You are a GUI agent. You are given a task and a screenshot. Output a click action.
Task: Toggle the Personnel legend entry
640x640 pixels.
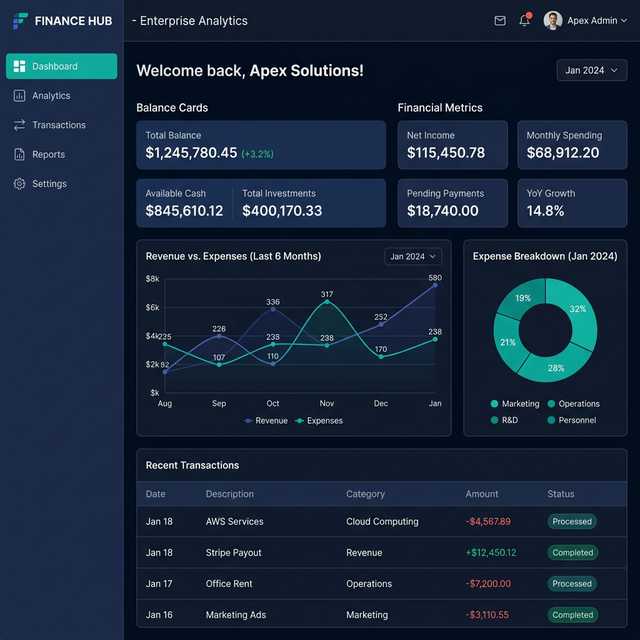coord(571,420)
